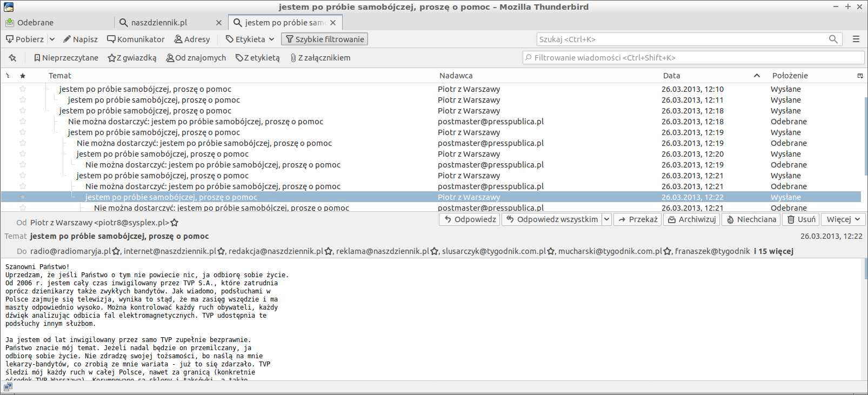
Task: Toggle the Szybkie filtrowanie quick filter bar
Action: [x=324, y=39]
